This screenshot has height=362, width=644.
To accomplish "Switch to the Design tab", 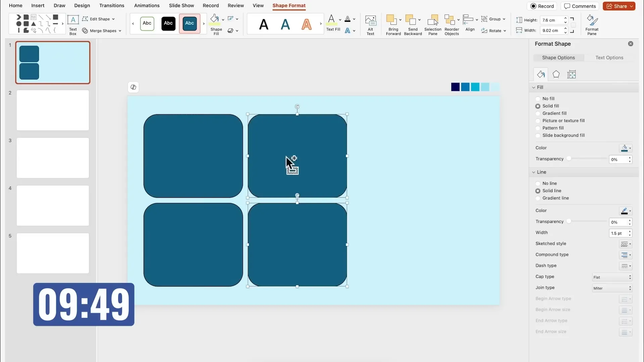I will (82, 6).
